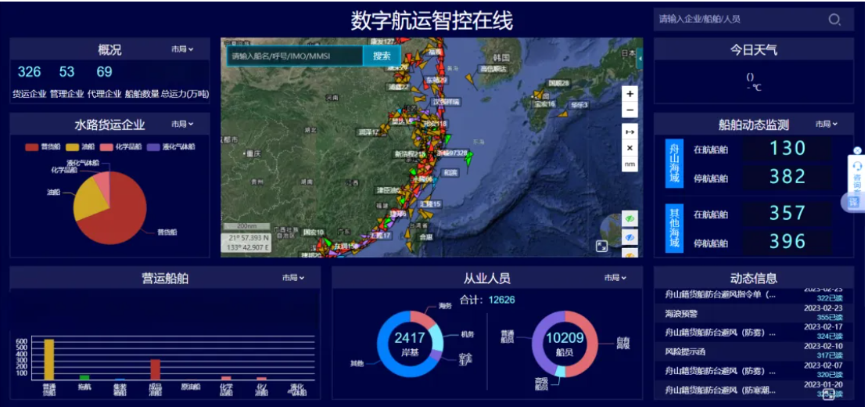Zoom out the map with minus button
Screen dimensions: 868x407
[630, 110]
